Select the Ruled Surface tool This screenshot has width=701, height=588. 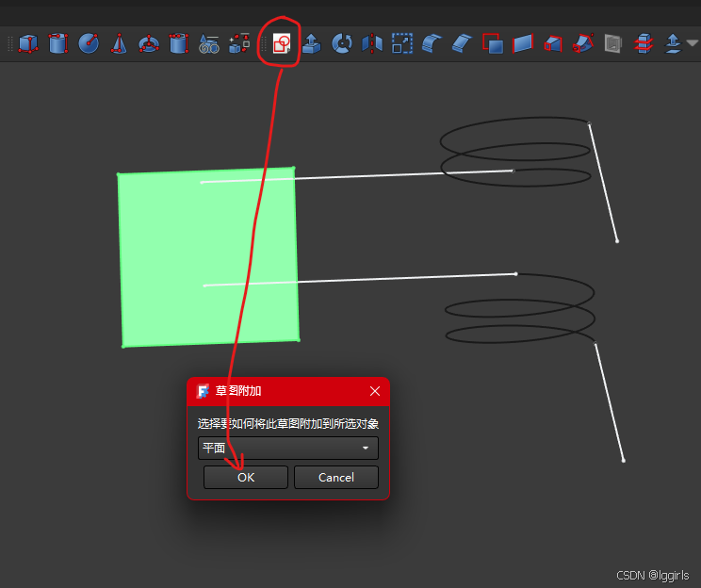(x=523, y=44)
